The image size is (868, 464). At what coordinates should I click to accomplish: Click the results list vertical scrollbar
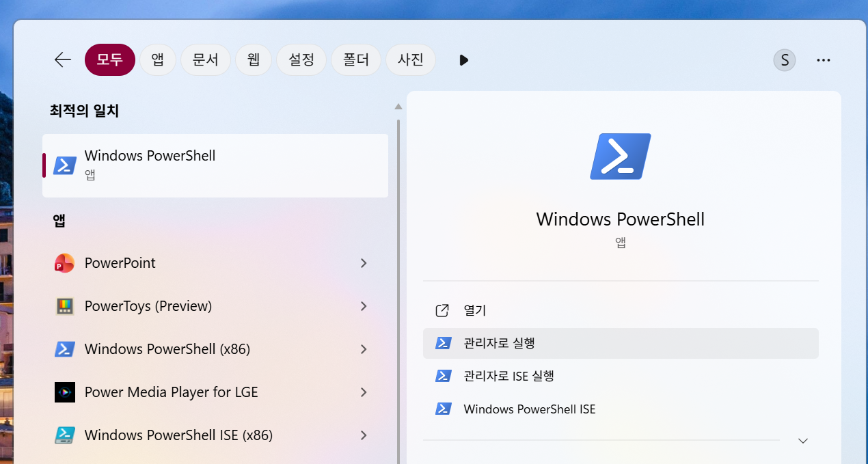point(398,292)
